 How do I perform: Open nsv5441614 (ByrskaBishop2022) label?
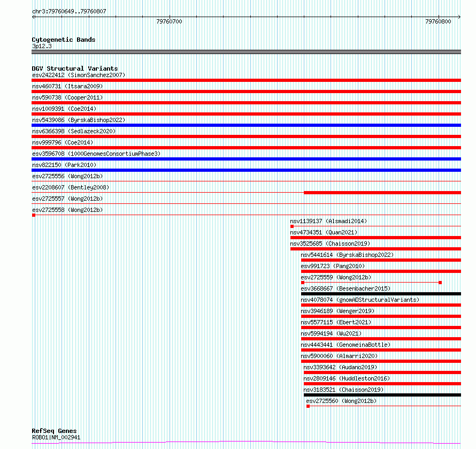click(x=347, y=255)
